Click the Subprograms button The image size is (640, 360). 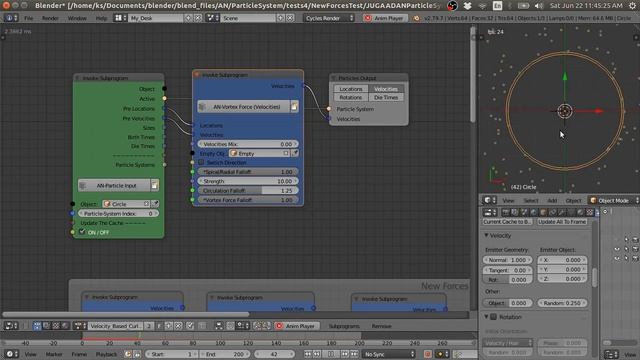coord(344,326)
